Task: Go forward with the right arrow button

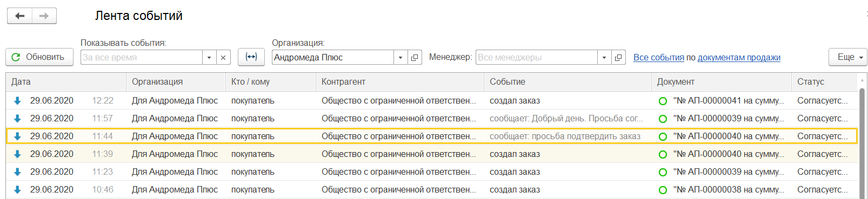Action: coord(44,16)
